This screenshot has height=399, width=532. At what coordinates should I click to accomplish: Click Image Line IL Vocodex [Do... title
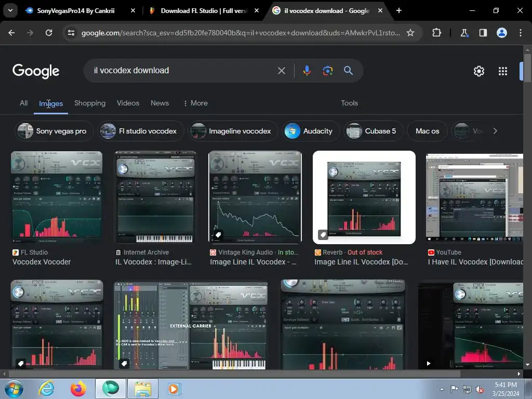coord(361,262)
